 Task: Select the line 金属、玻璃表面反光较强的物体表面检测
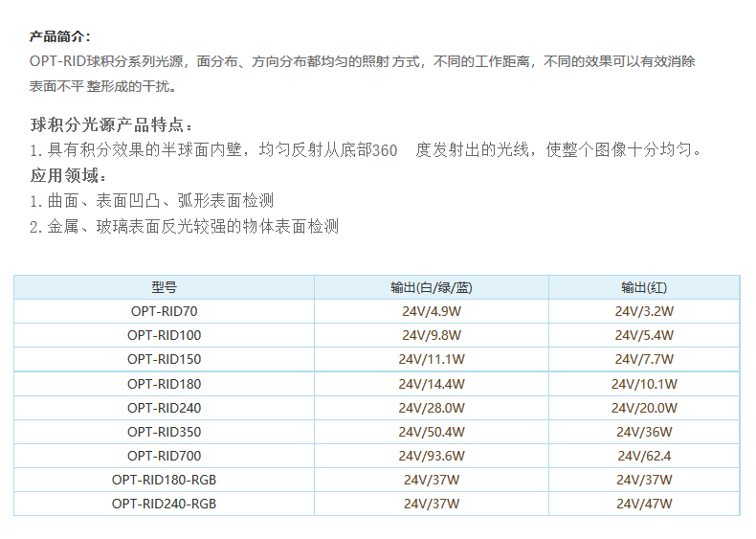184,226
